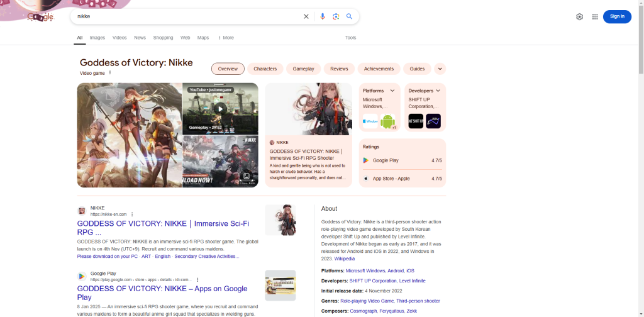Expand the Developers card chevron
Screen dimensions: 644x317
(x=438, y=91)
